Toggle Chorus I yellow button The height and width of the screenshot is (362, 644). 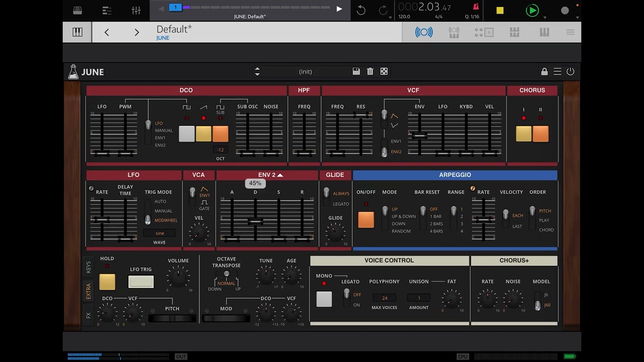coord(524,134)
